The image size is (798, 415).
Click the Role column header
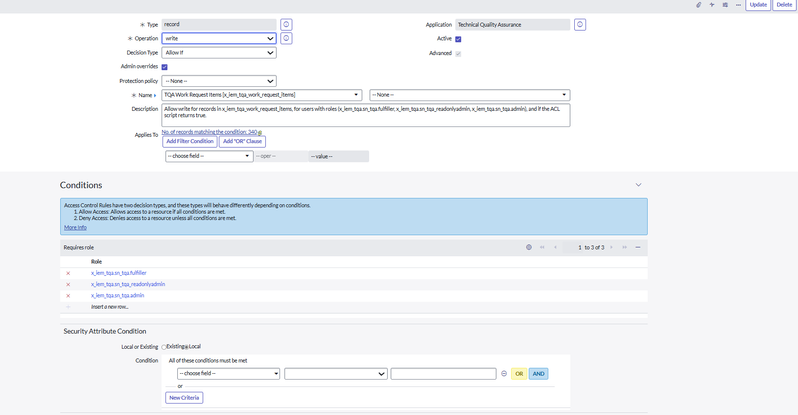point(96,262)
